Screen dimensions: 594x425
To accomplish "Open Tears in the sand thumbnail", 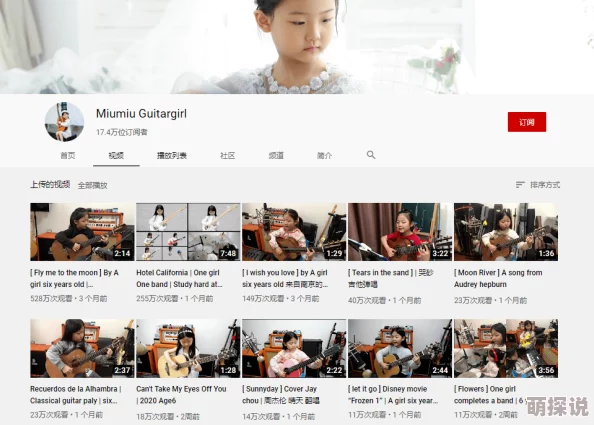I will (400, 232).
